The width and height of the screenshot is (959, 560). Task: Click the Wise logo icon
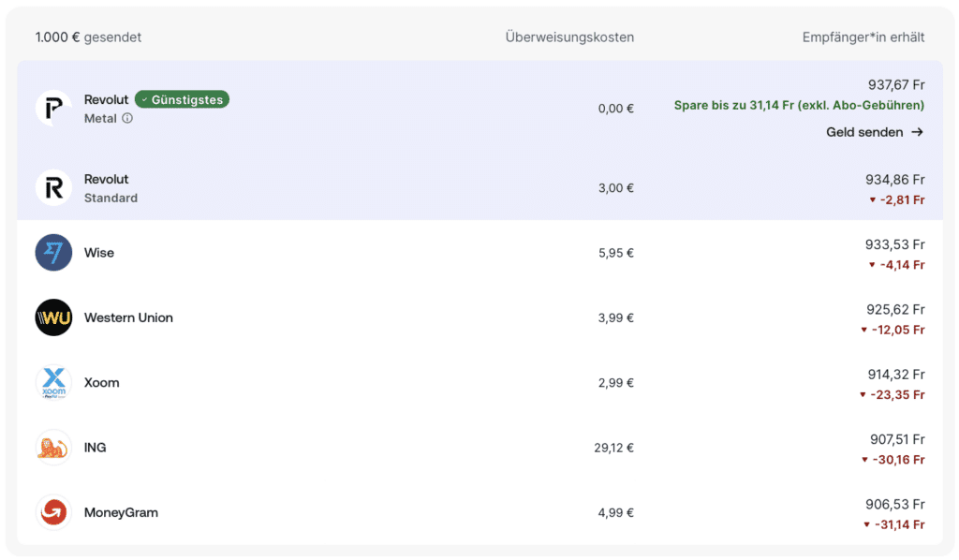[53, 253]
